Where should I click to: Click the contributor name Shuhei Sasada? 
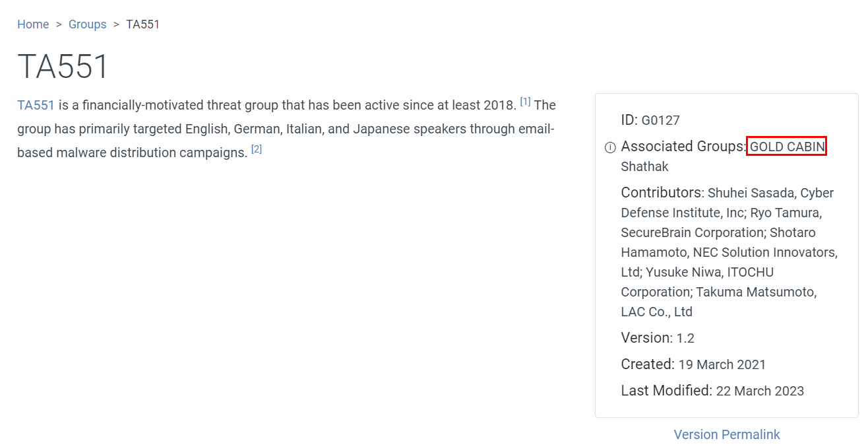tap(750, 193)
